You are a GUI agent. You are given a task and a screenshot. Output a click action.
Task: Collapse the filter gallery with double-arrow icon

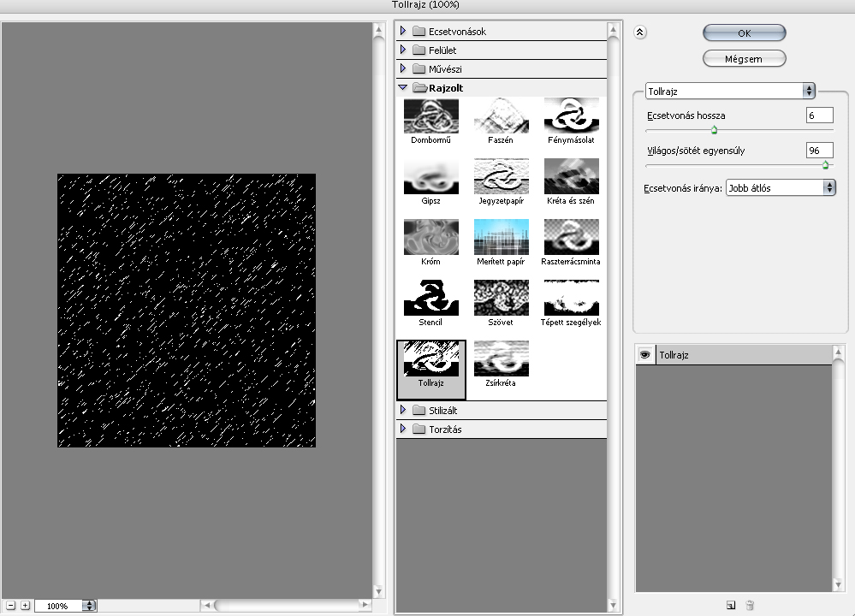click(640, 33)
